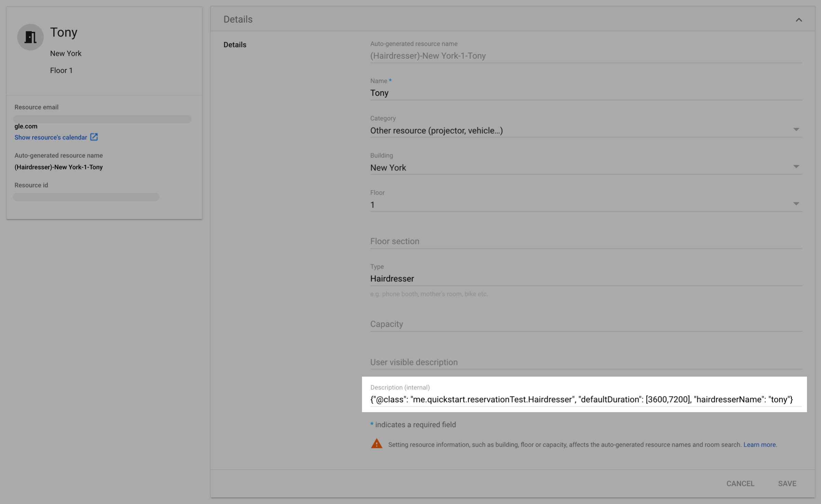Click the CANCEL button
This screenshot has width=821, height=504.
tap(740, 483)
